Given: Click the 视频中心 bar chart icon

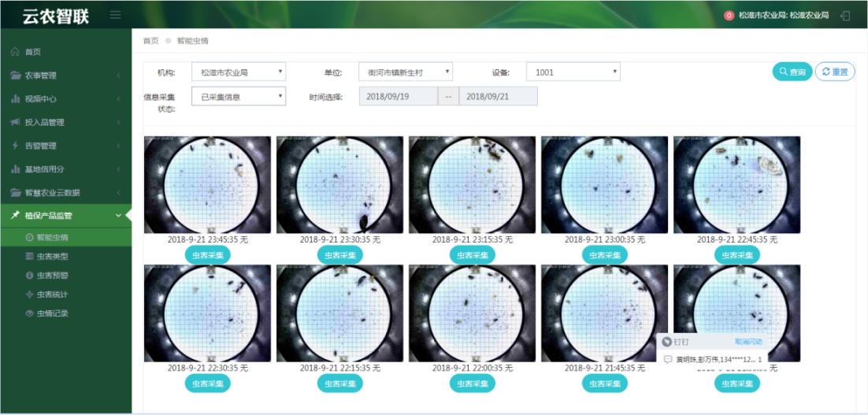Looking at the screenshot, I should tap(14, 99).
